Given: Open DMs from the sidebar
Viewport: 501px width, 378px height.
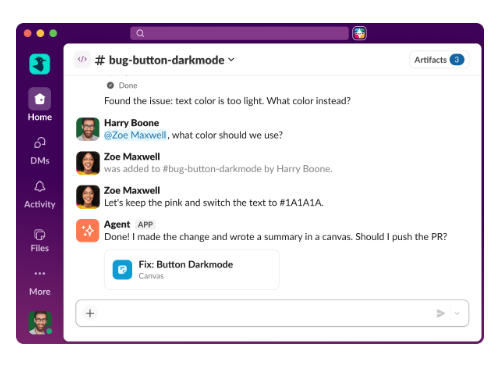Looking at the screenshot, I should (x=40, y=151).
